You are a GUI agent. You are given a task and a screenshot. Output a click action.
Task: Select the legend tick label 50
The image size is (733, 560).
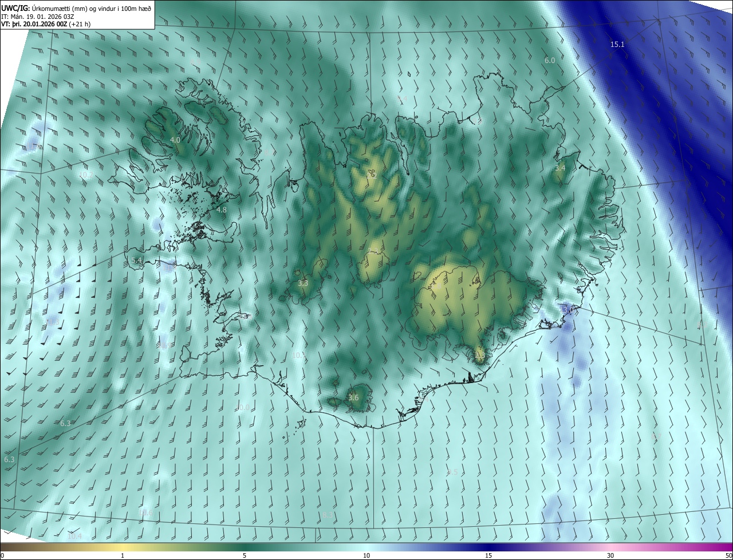coord(728,555)
